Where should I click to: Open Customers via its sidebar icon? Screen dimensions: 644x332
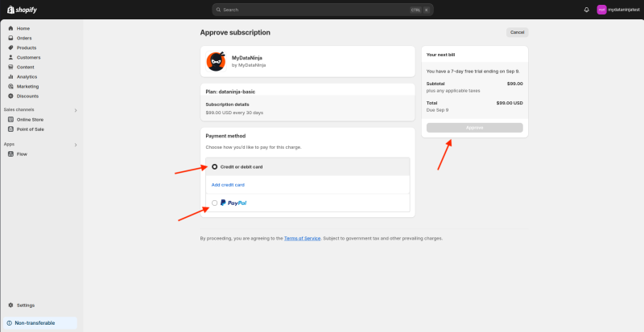pyautogui.click(x=10, y=57)
